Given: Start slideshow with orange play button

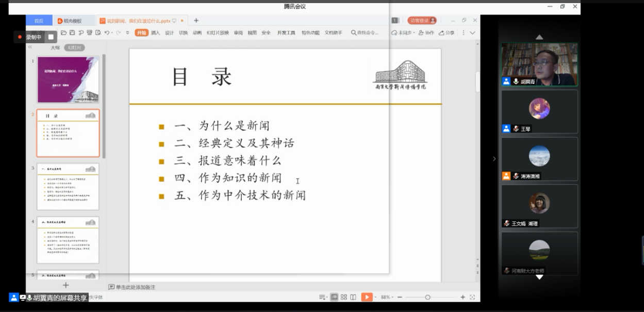Looking at the screenshot, I should pos(366,297).
